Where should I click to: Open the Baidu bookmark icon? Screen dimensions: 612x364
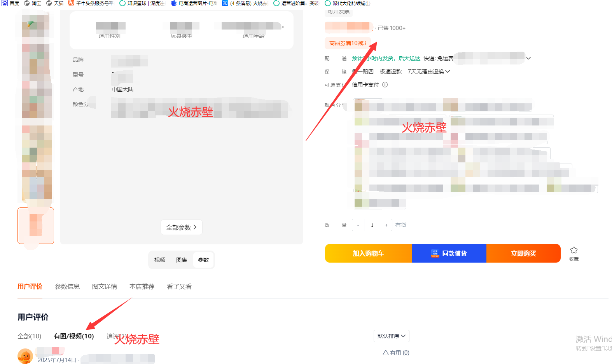[5, 3]
